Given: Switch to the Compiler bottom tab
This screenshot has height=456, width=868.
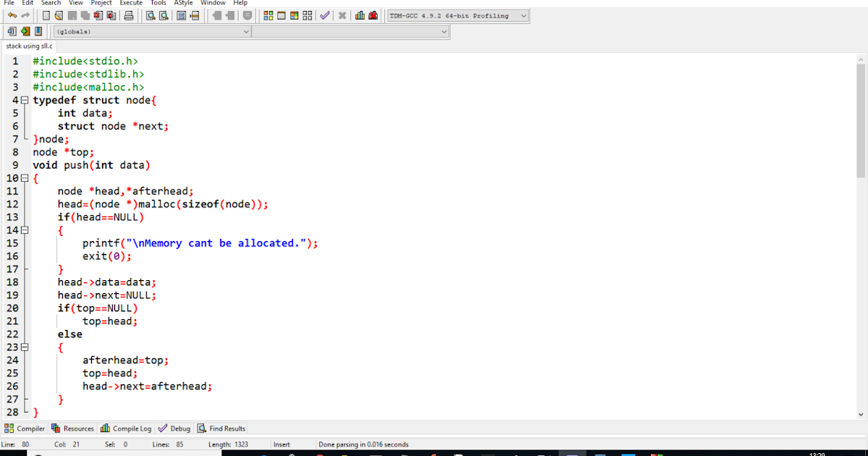Looking at the screenshot, I should (x=25, y=428).
